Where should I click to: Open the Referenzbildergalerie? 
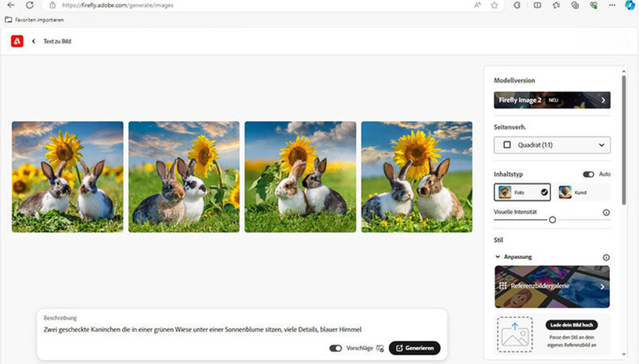(552, 286)
